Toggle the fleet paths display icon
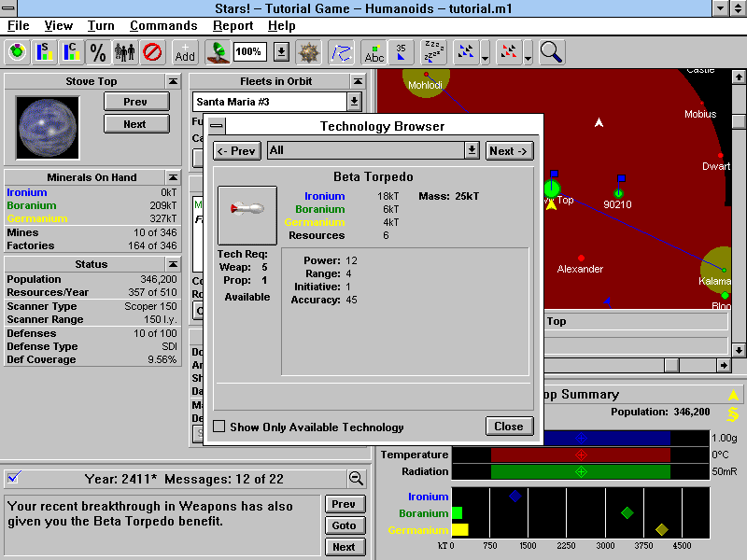 (341, 52)
